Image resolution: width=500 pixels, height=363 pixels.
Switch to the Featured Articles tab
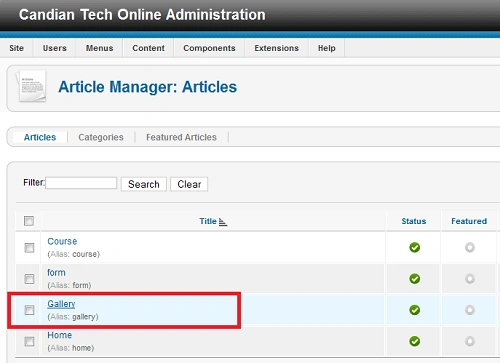(x=181, y=137)
